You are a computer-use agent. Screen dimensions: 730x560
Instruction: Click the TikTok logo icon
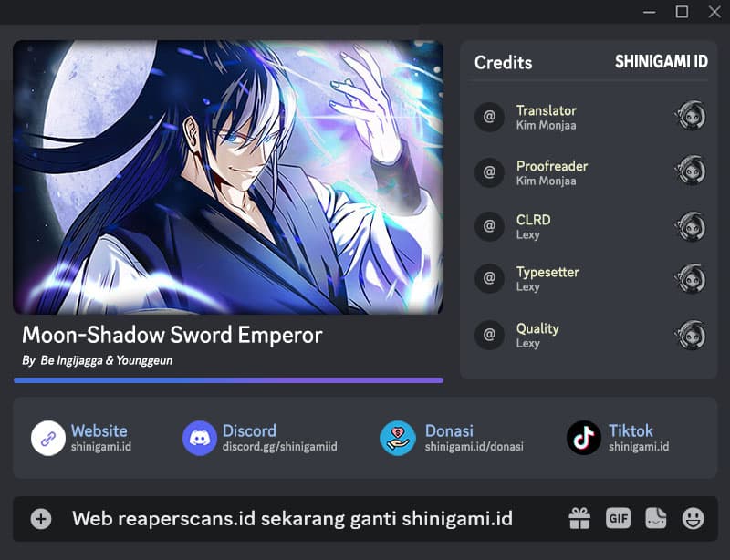pos(584,438)
